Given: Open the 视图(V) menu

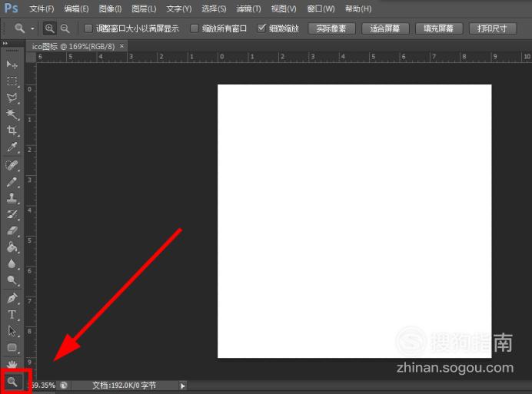Looking at the screenshot, I should click(284, 8).
